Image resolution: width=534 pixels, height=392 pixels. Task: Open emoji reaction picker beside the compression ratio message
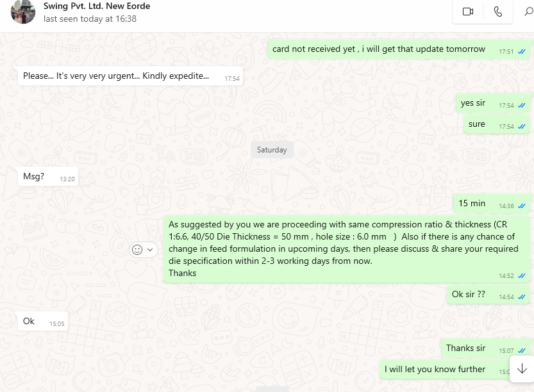[137, 250]
